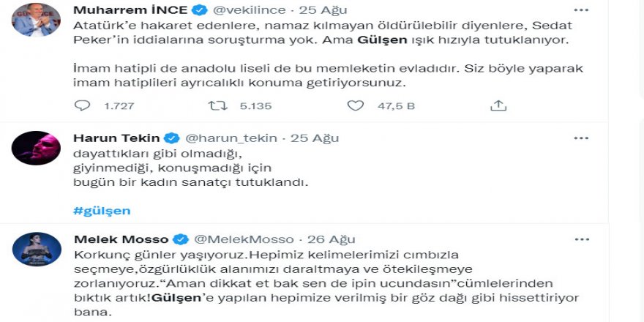Click the #gülşen hashtag link
644x322 pixels.
(x=102, y=211)
